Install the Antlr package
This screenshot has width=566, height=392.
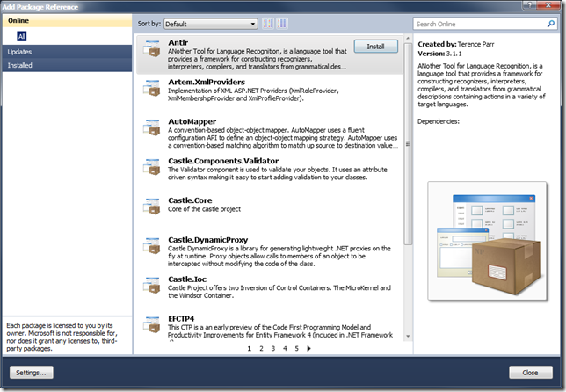pyautogui.click(x=376, y=47)
